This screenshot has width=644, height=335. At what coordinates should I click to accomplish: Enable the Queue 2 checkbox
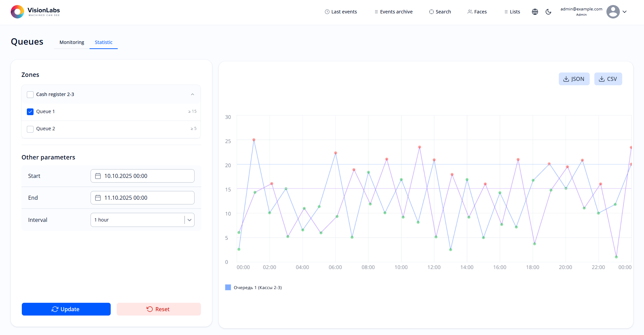click(30, 129)
